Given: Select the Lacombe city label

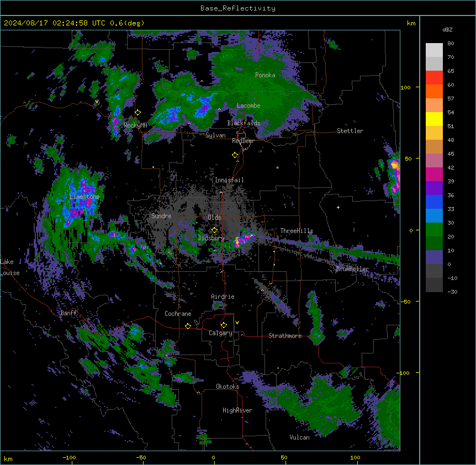Looking at the screenshot, I should pyautogui.click(x=248, y=105).
